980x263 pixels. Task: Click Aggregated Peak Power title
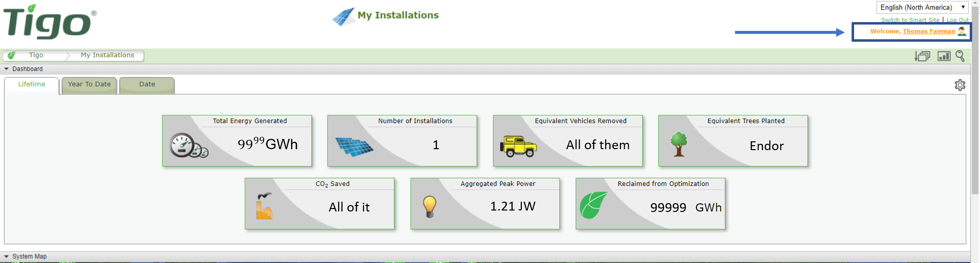pos(498,184)
